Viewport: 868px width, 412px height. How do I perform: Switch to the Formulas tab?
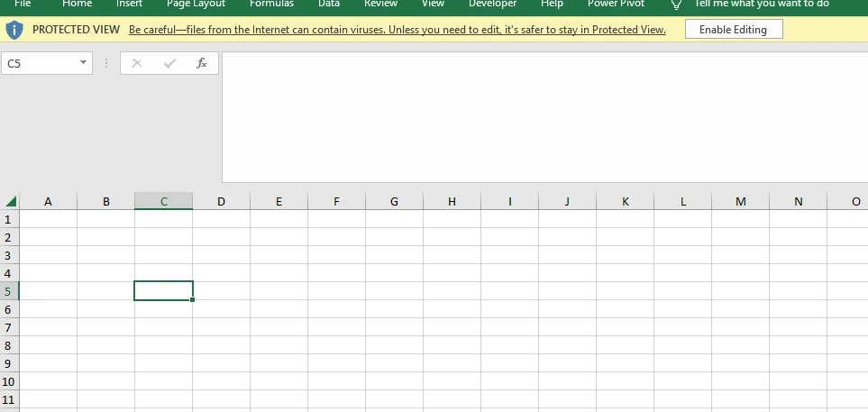[x=272, y=4]
